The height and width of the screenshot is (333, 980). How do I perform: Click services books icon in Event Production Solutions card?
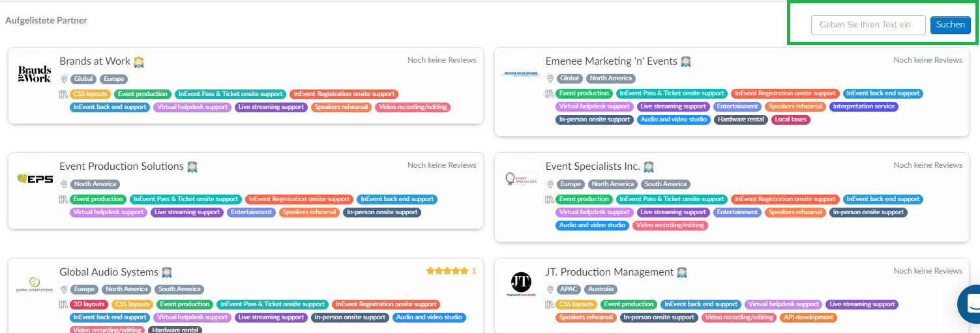64,199
